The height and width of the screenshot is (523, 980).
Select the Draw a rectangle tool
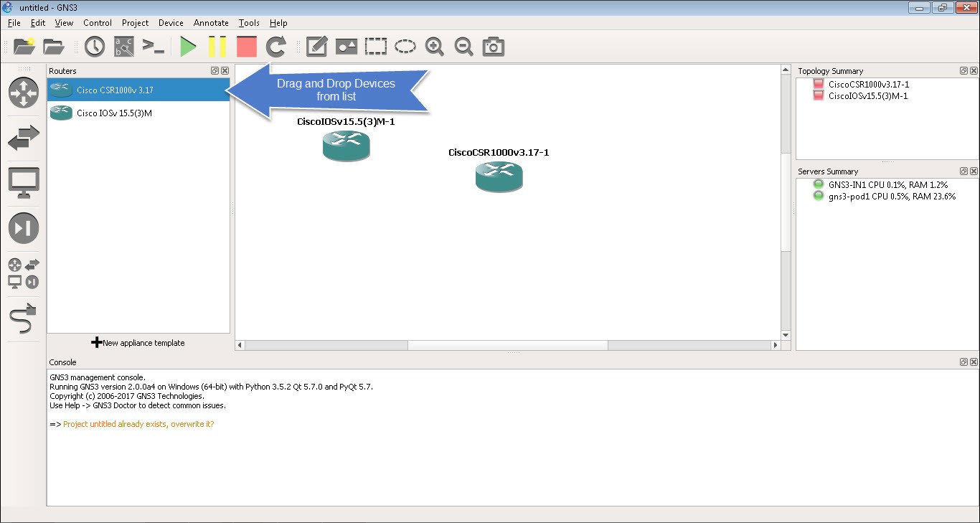376,47
